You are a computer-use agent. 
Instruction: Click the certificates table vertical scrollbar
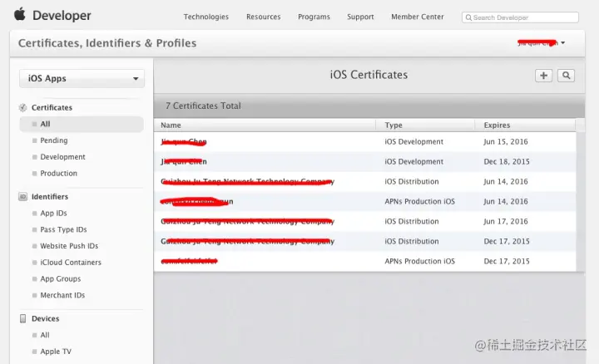click(580, 201)
